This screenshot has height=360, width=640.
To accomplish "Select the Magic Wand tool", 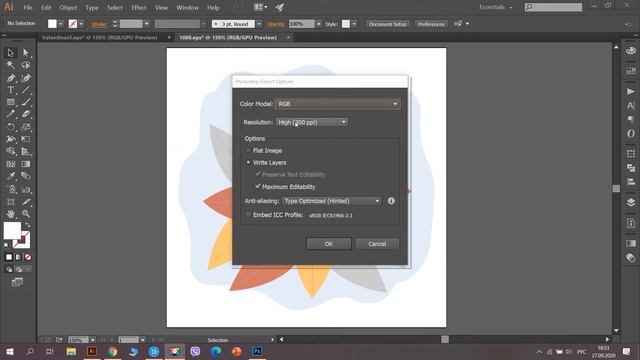I will pos(11,65).
